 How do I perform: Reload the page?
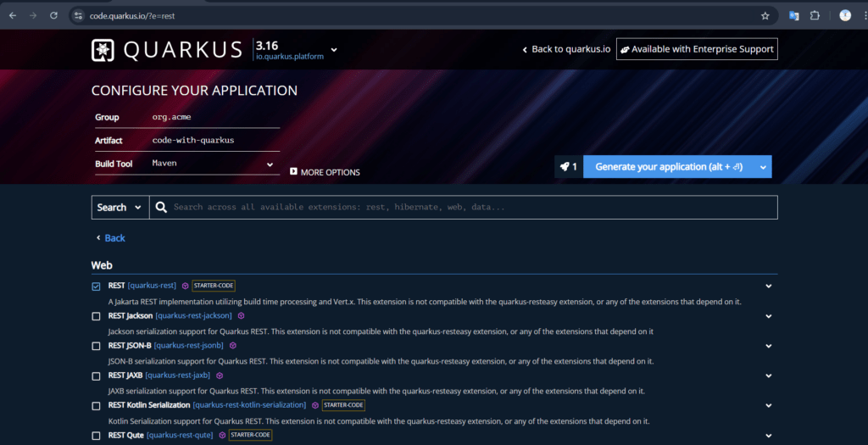(53, 15)
